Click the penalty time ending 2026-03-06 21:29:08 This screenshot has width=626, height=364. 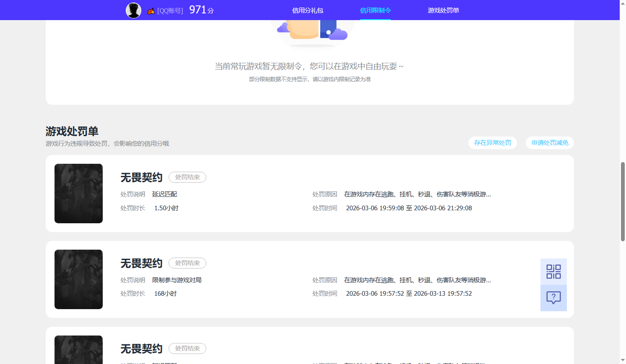409,208
